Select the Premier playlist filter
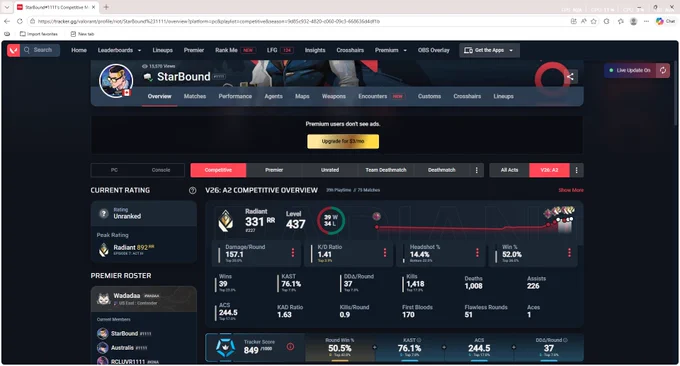This screenshot has width=680, height=366. pyautogui.click(x=274, y=170)
